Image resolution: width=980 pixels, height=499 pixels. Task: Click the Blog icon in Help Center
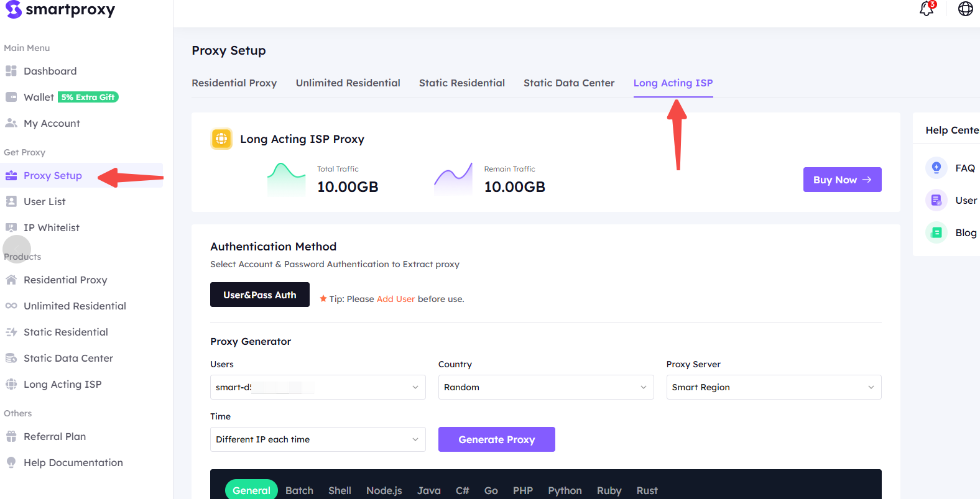tap(936, 232)
